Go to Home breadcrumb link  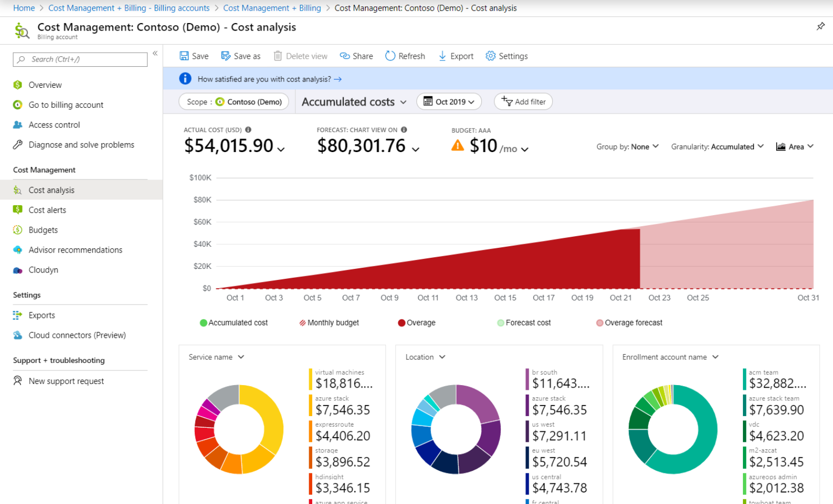coord(24,8)
